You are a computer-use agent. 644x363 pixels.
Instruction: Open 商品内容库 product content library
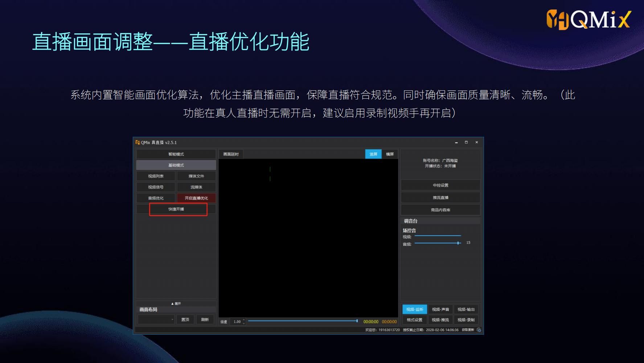coord(440,210)
